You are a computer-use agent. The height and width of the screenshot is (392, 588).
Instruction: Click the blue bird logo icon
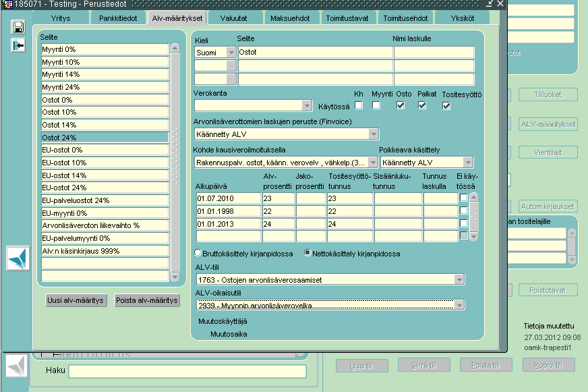pyautogui.click(x=18, y=258)
